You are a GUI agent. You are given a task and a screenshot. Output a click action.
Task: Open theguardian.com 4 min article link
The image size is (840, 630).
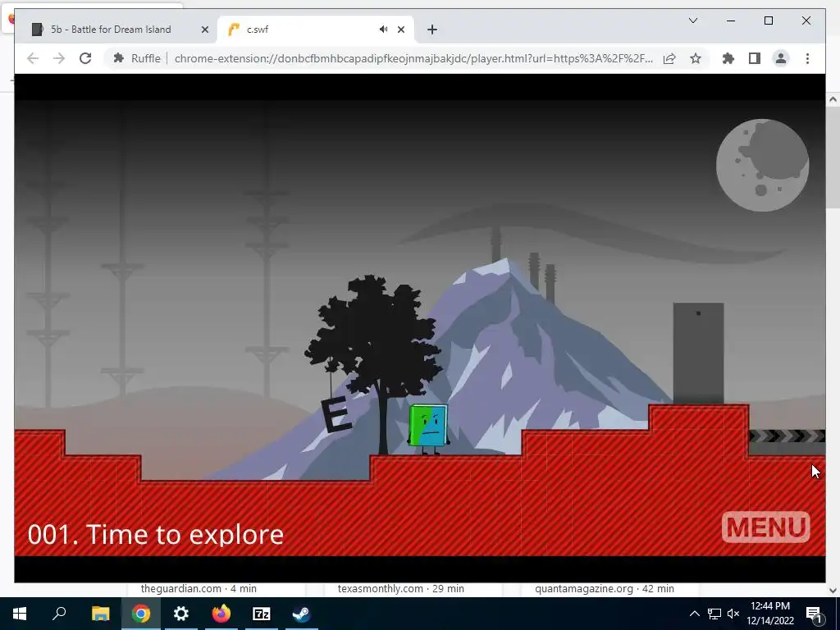[x=199, y=589]
